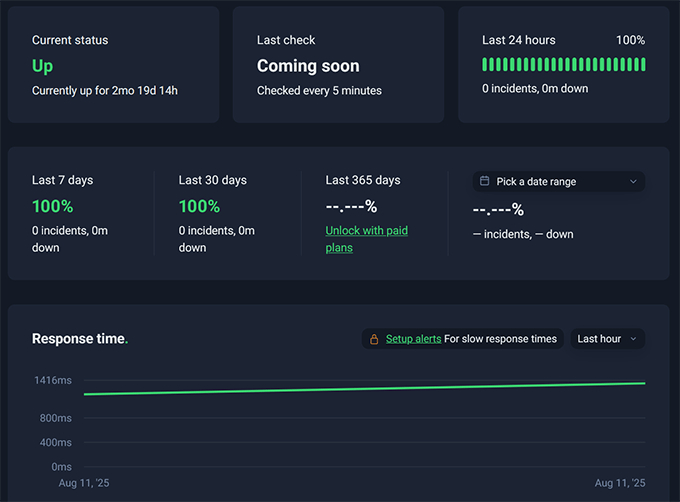Click the 1416ms y-axis label
The image size is (680, 502).
tap(52, 381)
